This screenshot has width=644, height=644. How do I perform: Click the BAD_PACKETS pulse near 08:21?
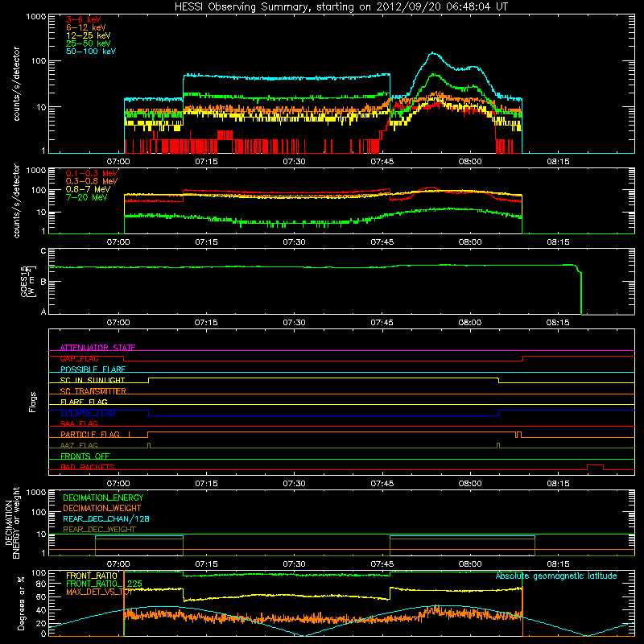595,467
